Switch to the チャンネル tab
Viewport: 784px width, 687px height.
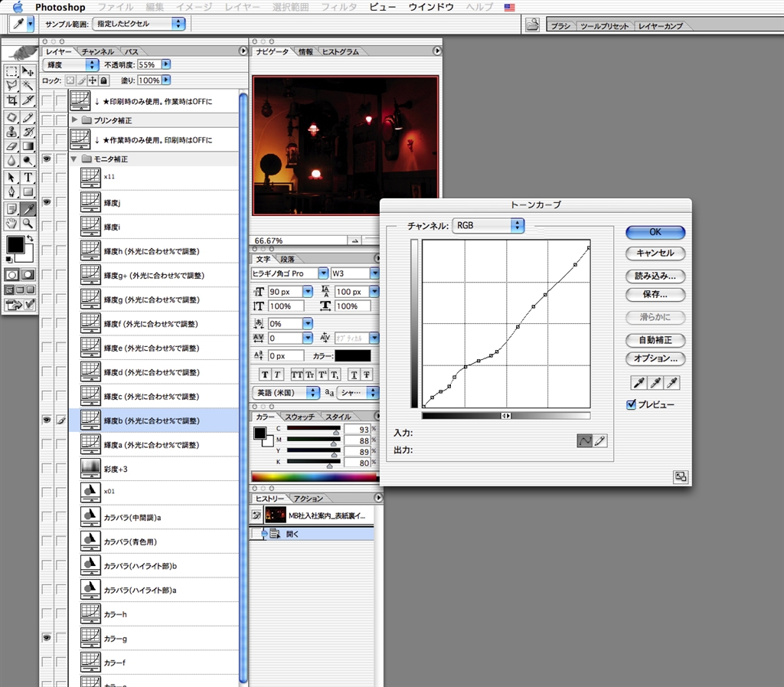[98, 51]
